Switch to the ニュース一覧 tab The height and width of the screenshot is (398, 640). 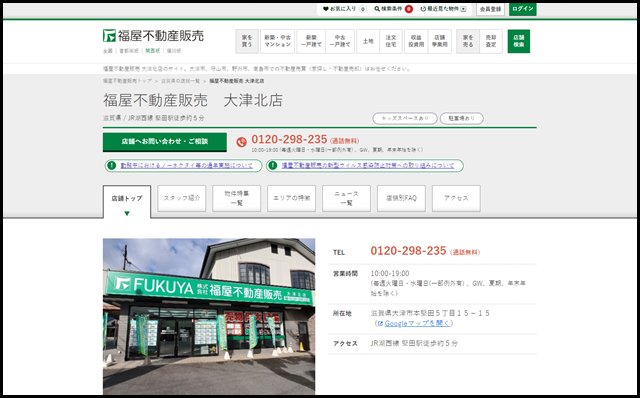pos(346,198)
